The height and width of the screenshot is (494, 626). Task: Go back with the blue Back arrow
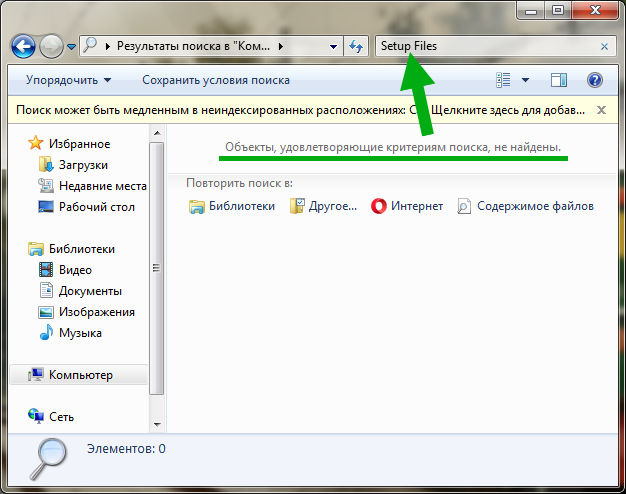(23, 46)
